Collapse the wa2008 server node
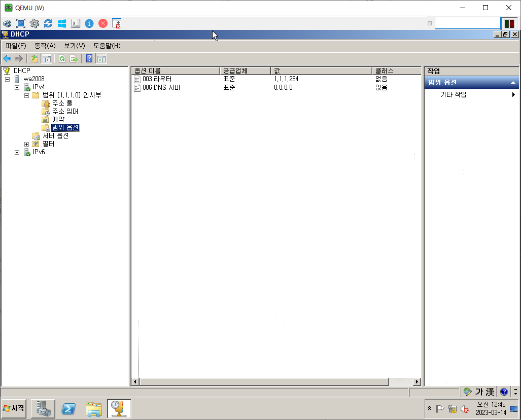Screen dimensions: 521x420 tap(7, 80)
